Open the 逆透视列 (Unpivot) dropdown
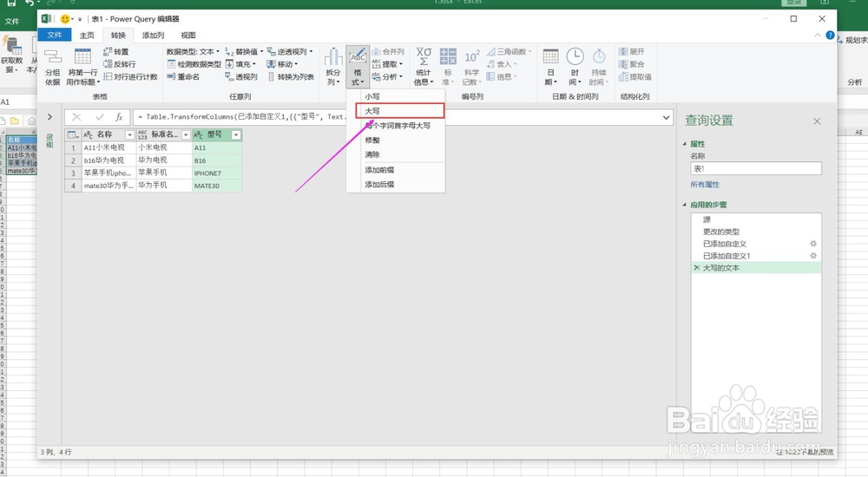 coord(290,51)
